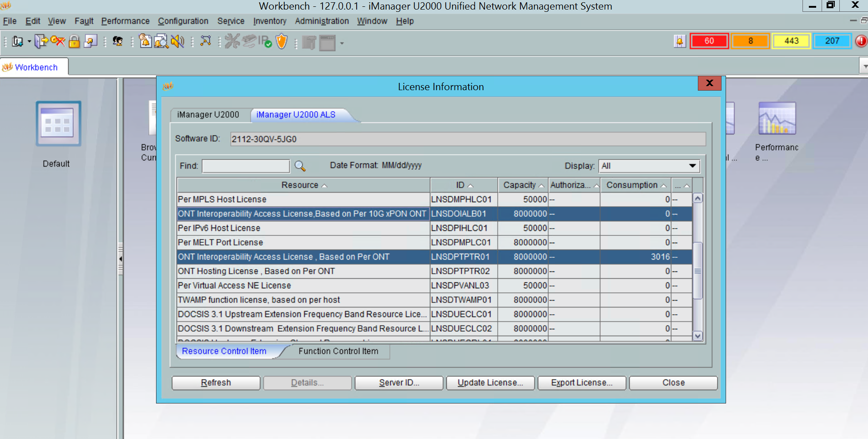
Task: Open the Configuration menu
Action: (x=183, y=21)
